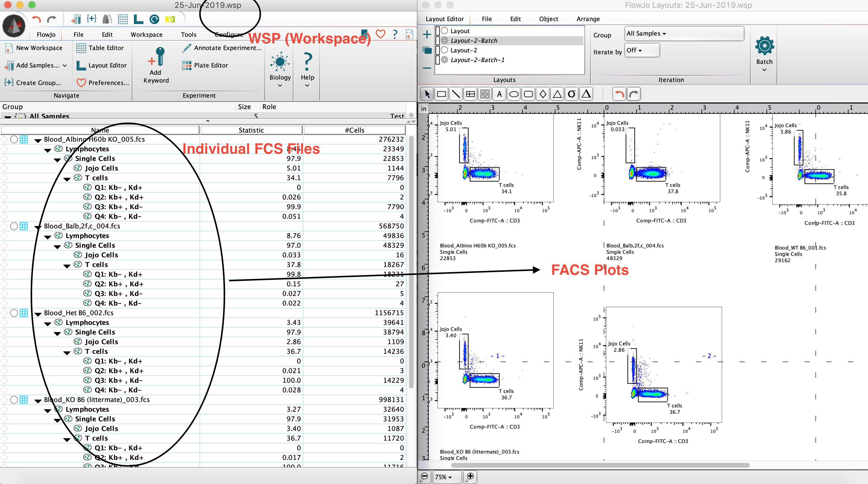Toggle the checkbox beside Layout-2 entry
Screen dimensions: 868x484
tap(438, 50)
